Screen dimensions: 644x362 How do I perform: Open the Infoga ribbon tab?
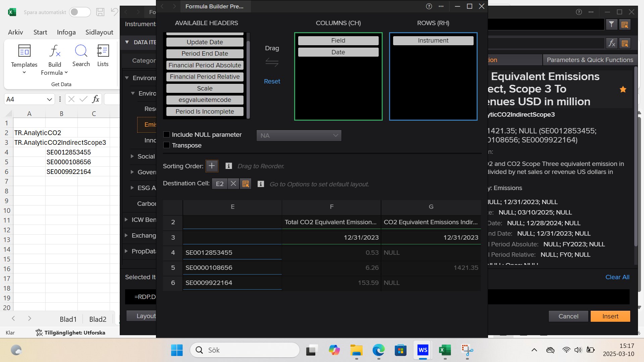click(66, 32)
